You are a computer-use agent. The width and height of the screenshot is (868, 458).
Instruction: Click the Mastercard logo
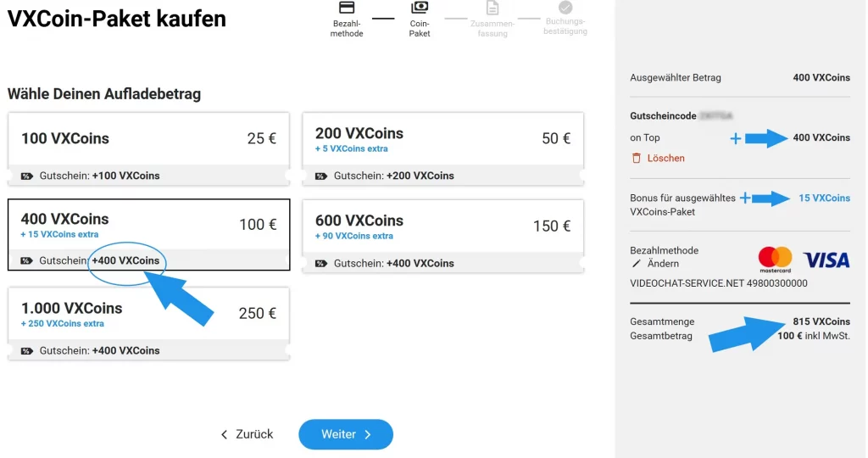click(775, 260)
